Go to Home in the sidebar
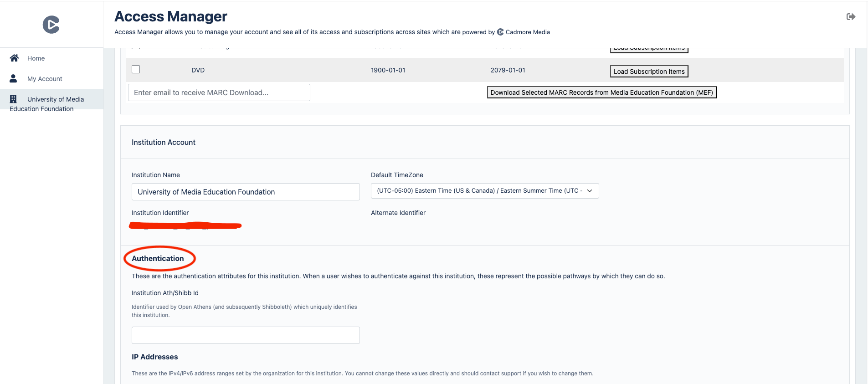Viewport: 868px width, 384px height. [36, 58]
